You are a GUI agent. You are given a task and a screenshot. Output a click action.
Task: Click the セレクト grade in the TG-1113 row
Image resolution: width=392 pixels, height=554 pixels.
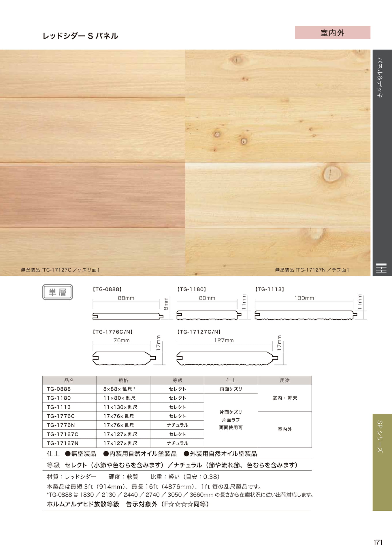tap(177, 407)
